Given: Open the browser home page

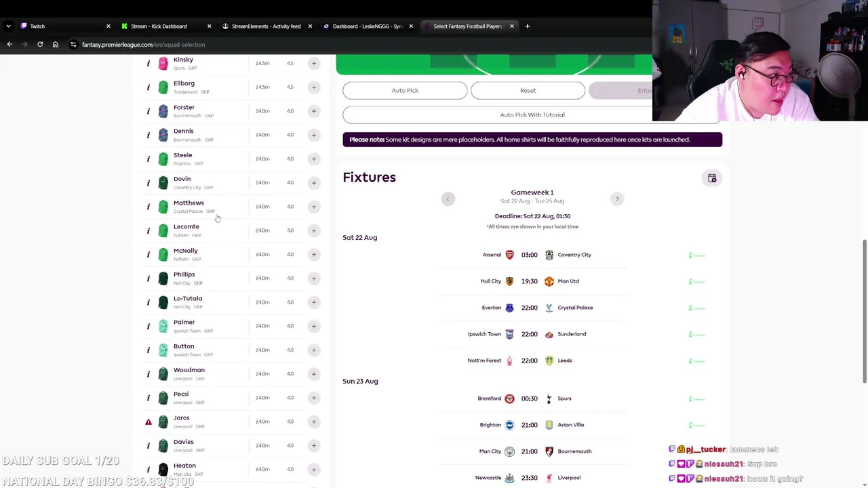Looking at the screenshot, I should (56, 45).
